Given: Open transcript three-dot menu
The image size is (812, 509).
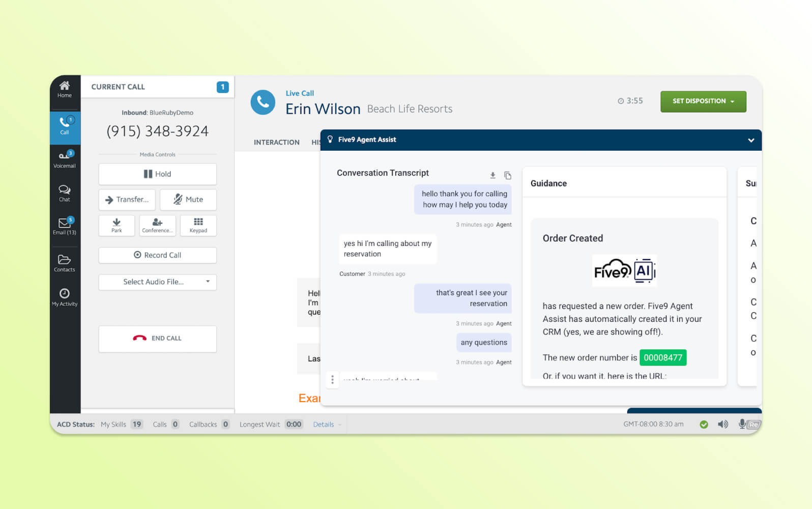Looking at the screenshot, I should [332, 380].
